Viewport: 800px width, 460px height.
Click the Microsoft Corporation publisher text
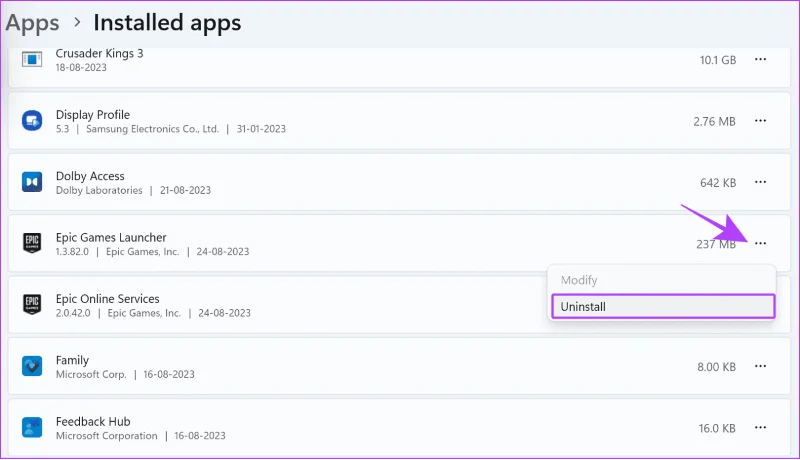107,436
